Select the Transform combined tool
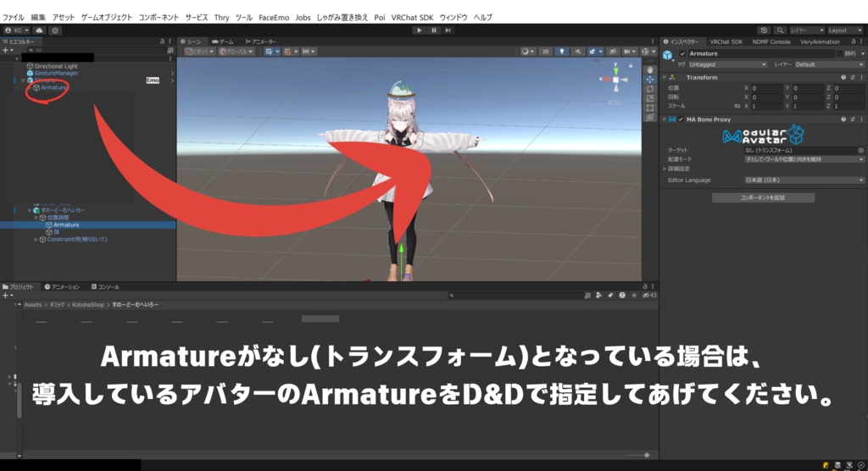The height and width of the screenshot is (471, 868). pos(650,118)
